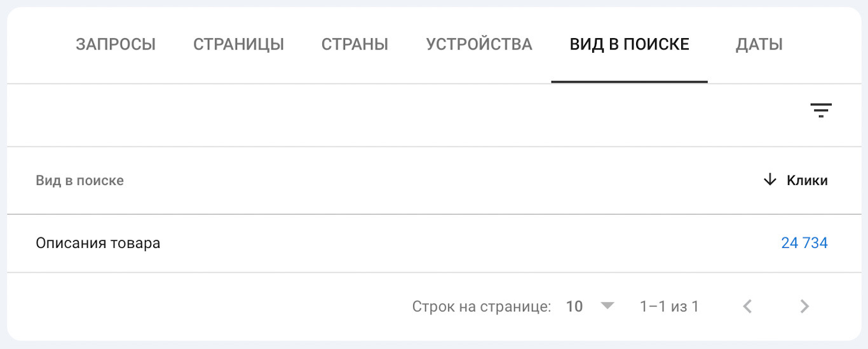Switch to the Даты tab
Screen dimensions: 868x349
tap(759, 44)
